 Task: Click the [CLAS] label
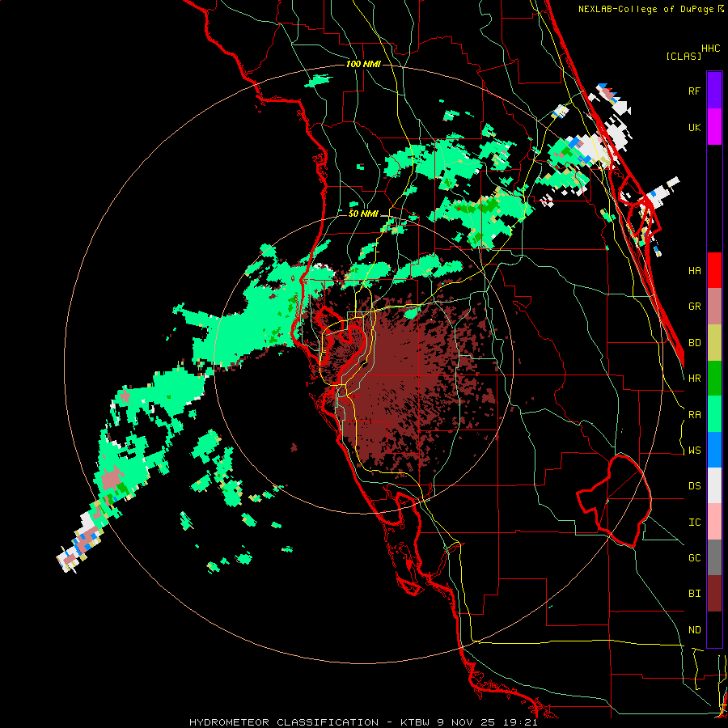pyautogui.click(x=684, y=56)
